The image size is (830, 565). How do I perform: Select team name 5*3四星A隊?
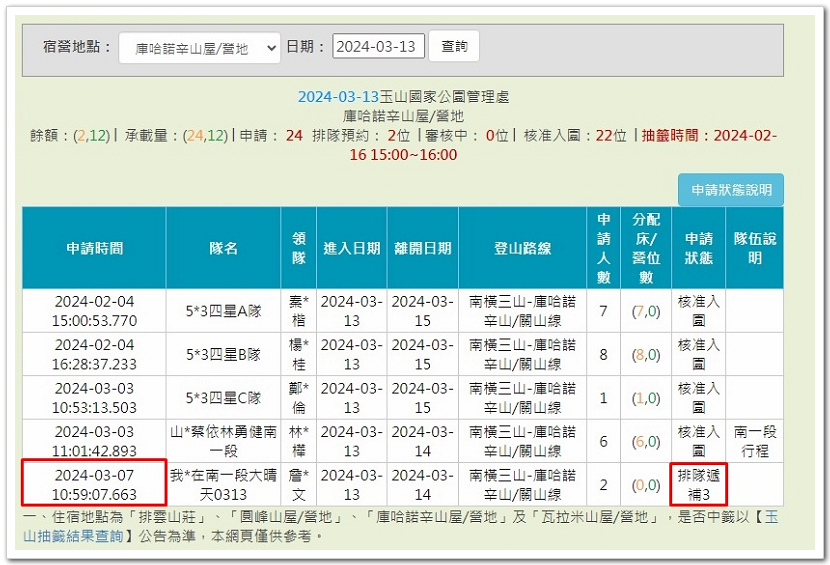(x=223, y=311)
